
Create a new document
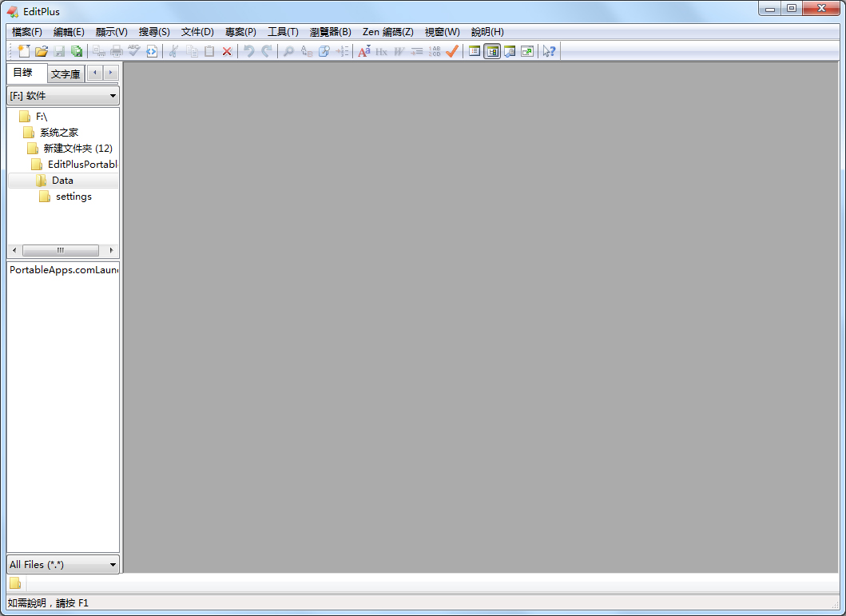pyautogui.click(x=22, y=51)
